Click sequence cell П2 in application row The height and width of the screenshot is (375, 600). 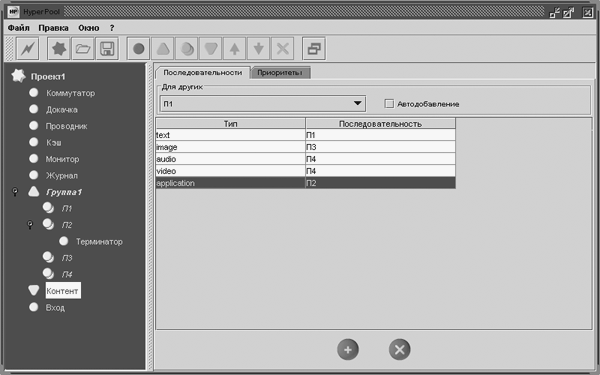(380, 183)
